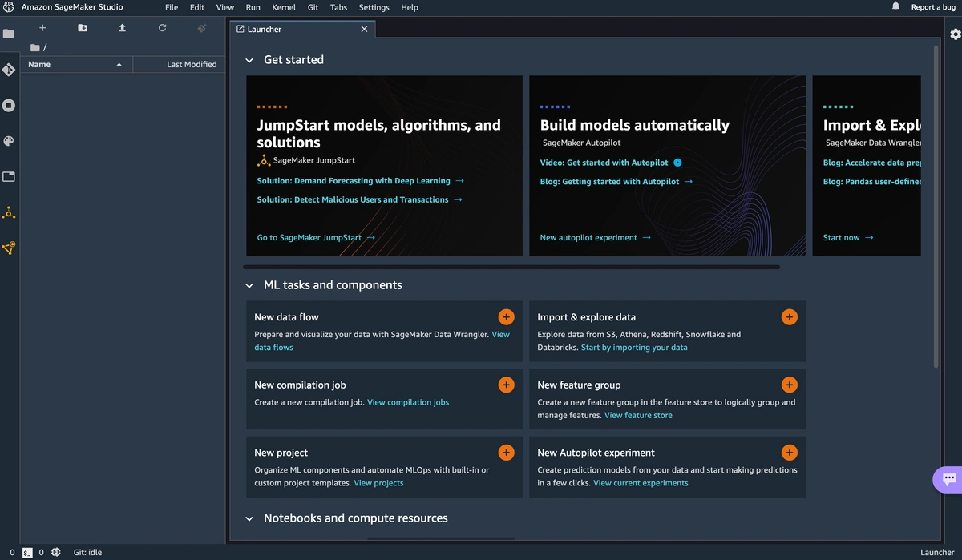Create a new folder in file browser
The image size is (962, 560).
(83, 28)
